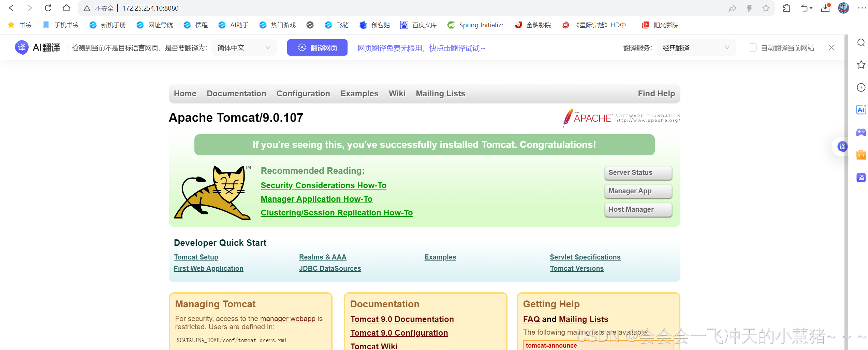The height and width of the screenshot is (350, 868).
Task: Open the First Web Application link
Action: tap(209, 268)
